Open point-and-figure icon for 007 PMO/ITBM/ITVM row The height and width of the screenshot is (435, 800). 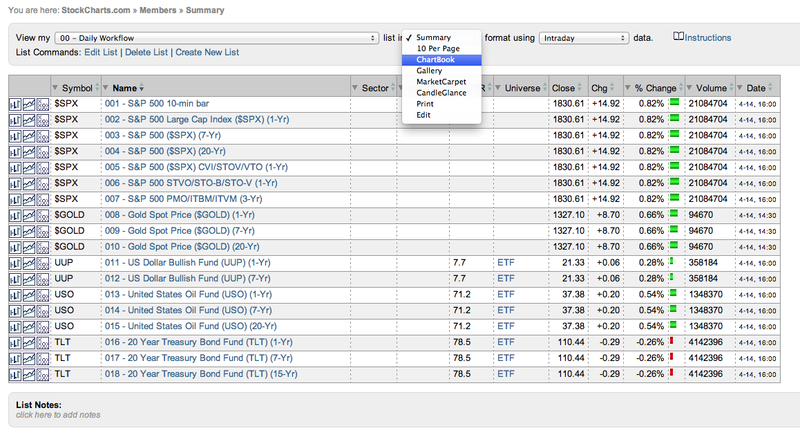42,200
